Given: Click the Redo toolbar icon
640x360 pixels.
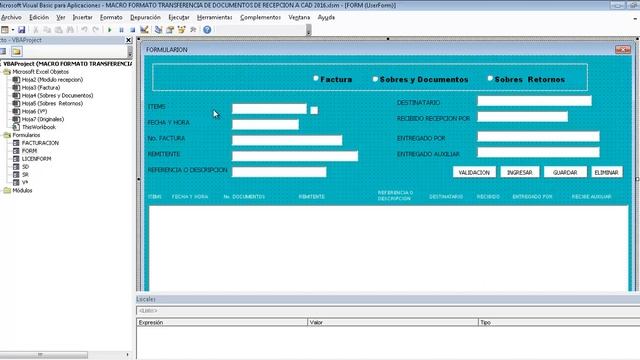Looking at the screenshot, I should click(96, 30).
